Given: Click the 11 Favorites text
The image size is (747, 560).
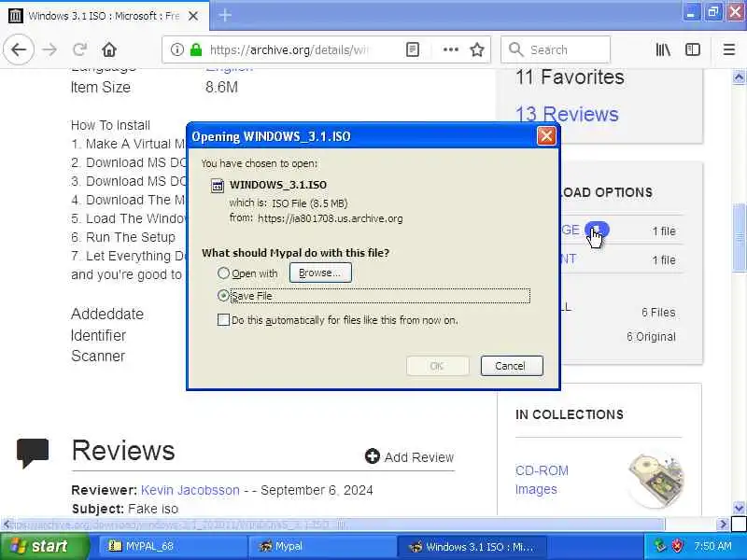Looking at the screenshot, I should (570, 77).
